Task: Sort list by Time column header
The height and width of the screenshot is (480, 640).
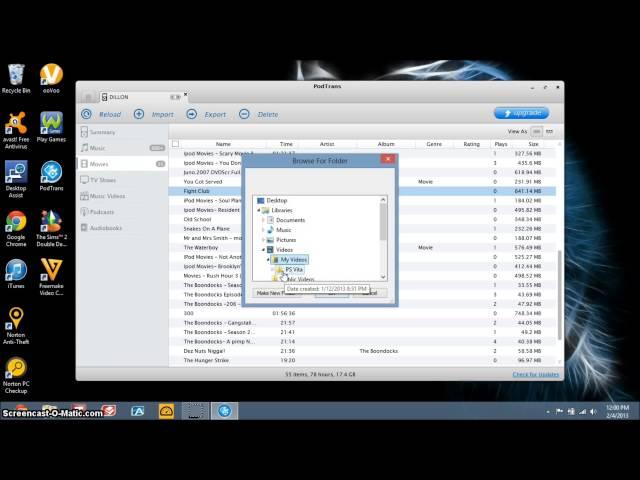Action: [x=286, y=144]
